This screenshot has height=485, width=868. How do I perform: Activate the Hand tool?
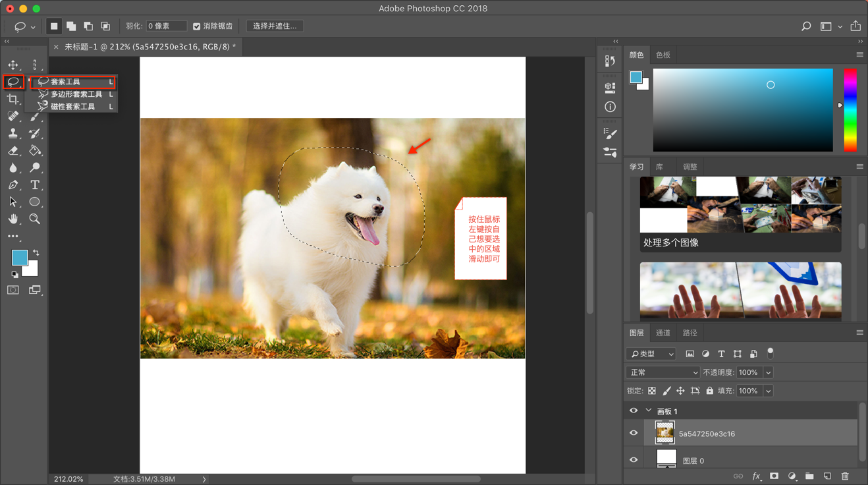point(13,219)
